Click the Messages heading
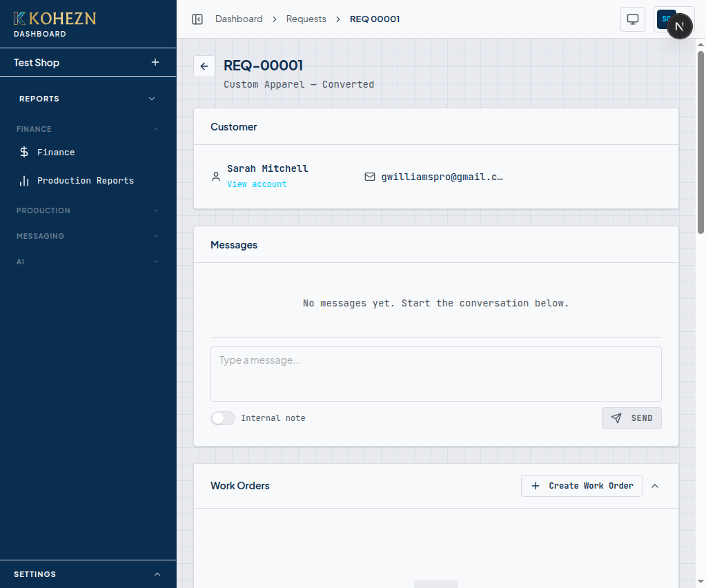Screen dimensions: 706x588 (234, 245)
